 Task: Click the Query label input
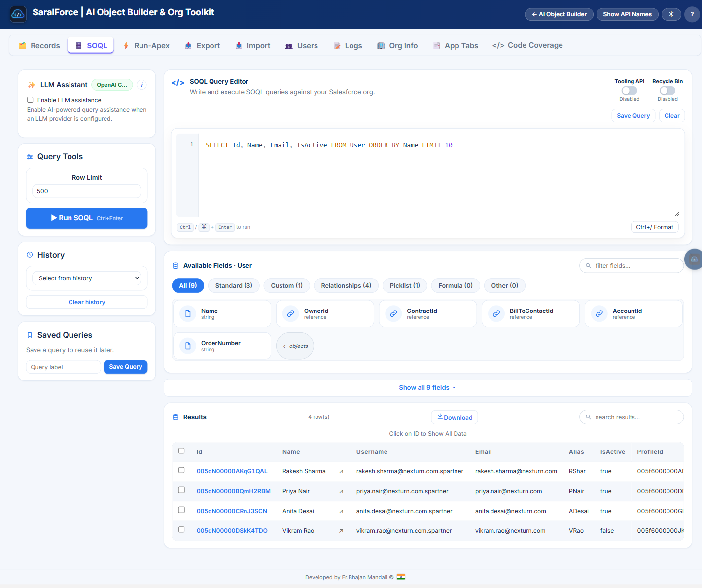(64, 367)
